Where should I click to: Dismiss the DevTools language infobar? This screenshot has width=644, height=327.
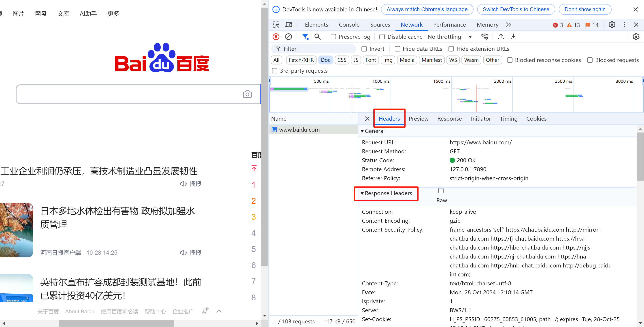(x=635, y=9)
